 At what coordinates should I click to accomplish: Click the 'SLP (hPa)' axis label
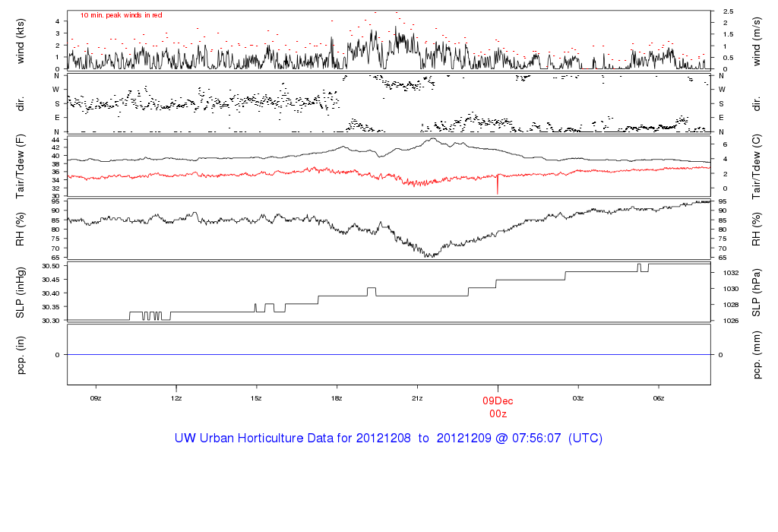click(756, 293)
